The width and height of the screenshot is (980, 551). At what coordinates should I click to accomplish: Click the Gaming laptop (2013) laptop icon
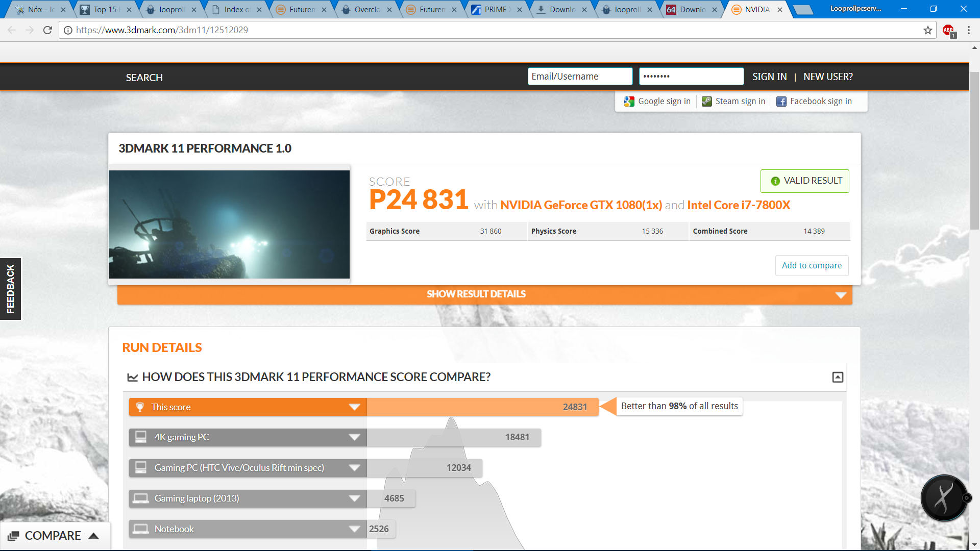tap(140, 498)
